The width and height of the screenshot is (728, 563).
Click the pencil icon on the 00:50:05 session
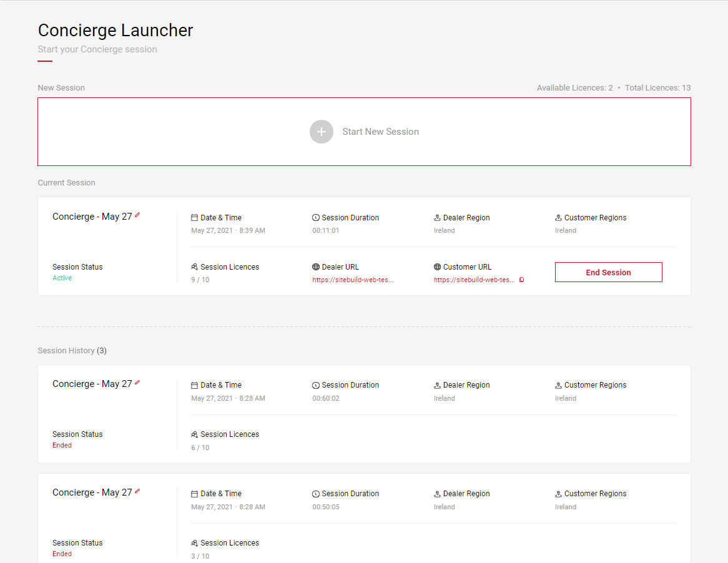point(137,491)
